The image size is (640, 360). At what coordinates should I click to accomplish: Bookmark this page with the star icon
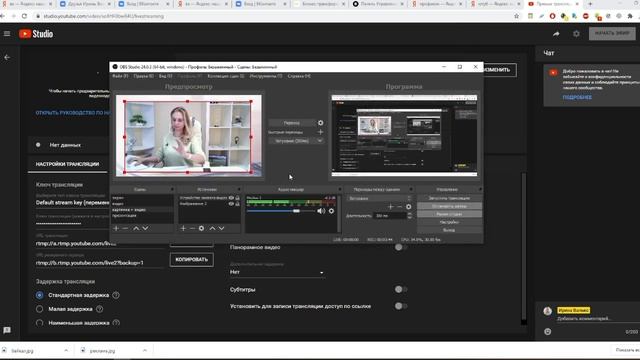click(516, 16)
